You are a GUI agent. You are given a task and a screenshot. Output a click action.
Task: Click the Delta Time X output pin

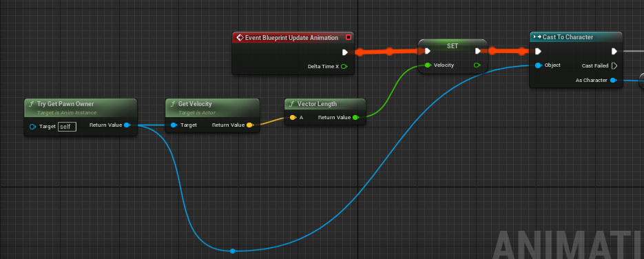(344, 67)
